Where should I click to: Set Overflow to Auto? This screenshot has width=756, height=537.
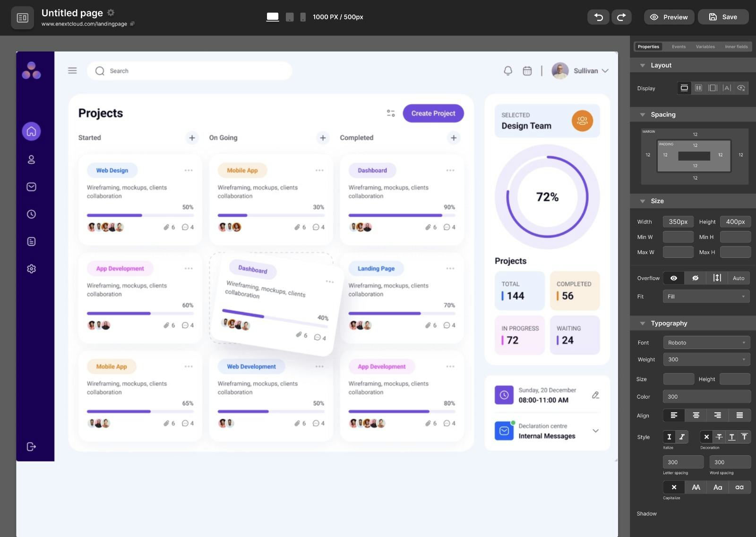[738, 278]
